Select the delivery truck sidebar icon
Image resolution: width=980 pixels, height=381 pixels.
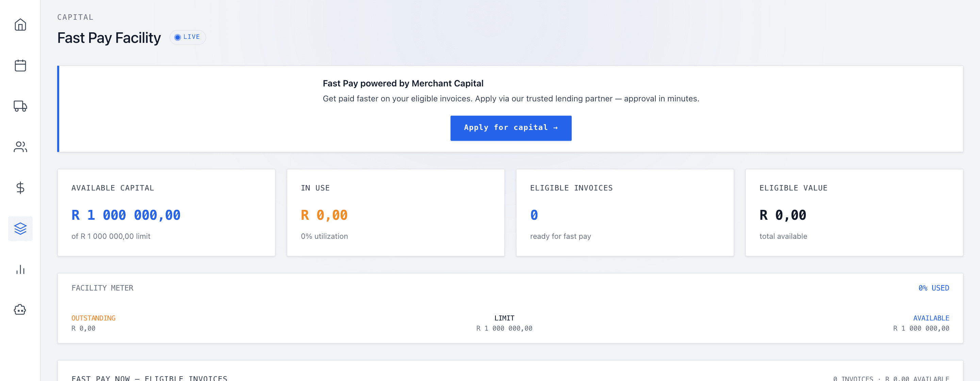20,106
